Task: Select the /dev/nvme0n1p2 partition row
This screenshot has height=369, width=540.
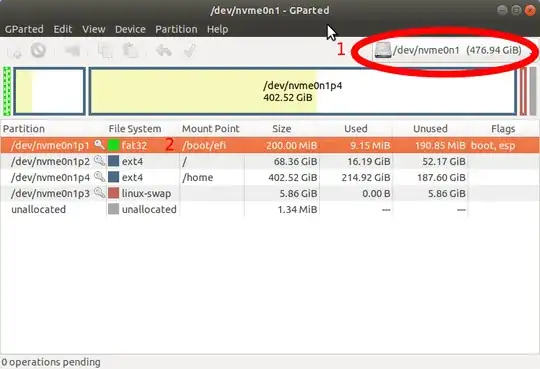Action: [x=270, y=161]
